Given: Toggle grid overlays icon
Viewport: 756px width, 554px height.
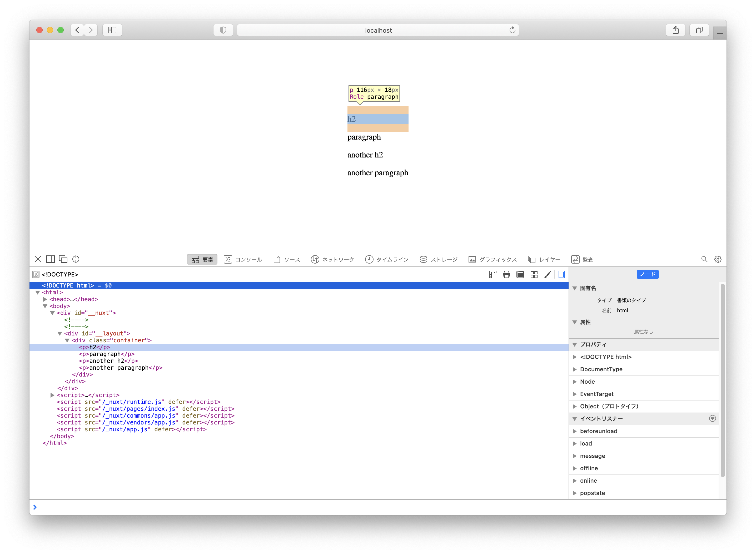Looking at the screenshot, I should [534, 274].
